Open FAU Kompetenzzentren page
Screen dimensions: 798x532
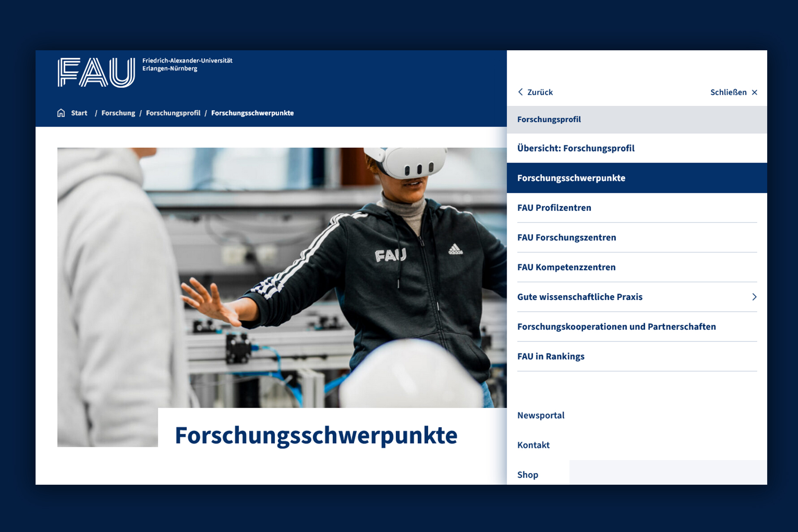(566, 267)
